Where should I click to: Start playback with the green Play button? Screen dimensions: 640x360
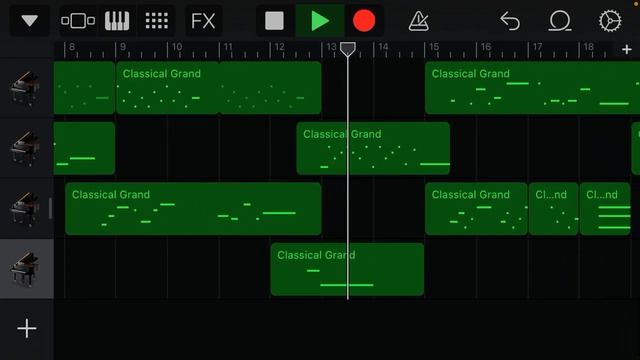pos(320,20)
